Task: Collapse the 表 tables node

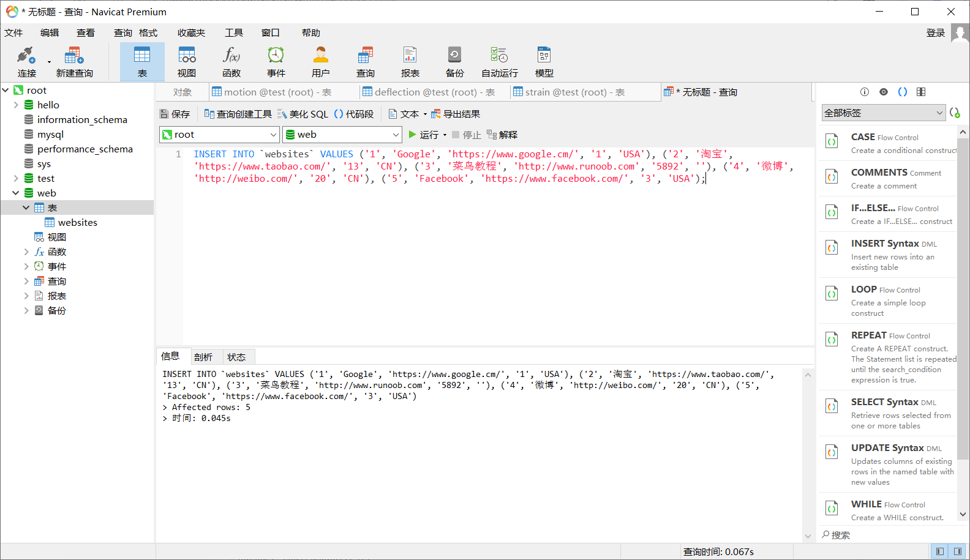Action: [x=26, y=208]
